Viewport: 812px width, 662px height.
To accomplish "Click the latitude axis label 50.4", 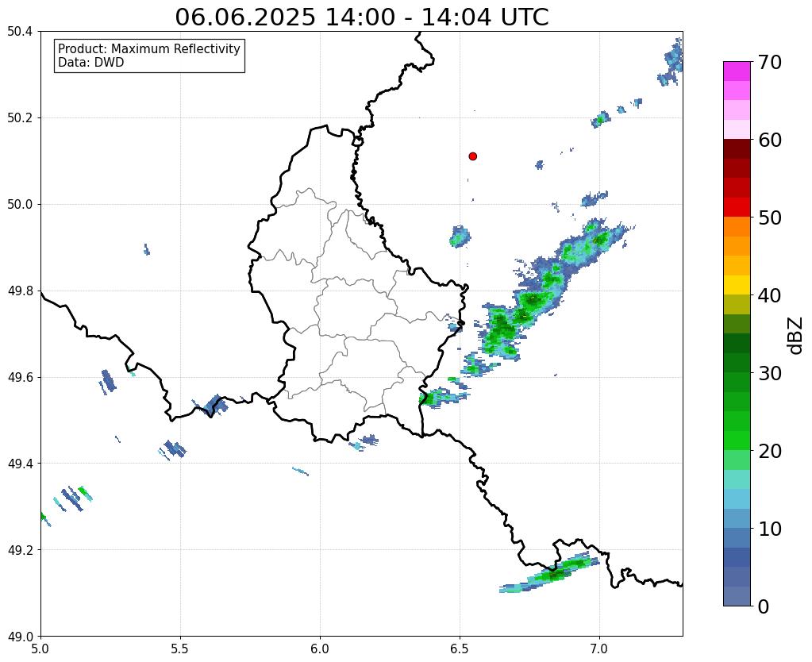I will tap(20, 32).
